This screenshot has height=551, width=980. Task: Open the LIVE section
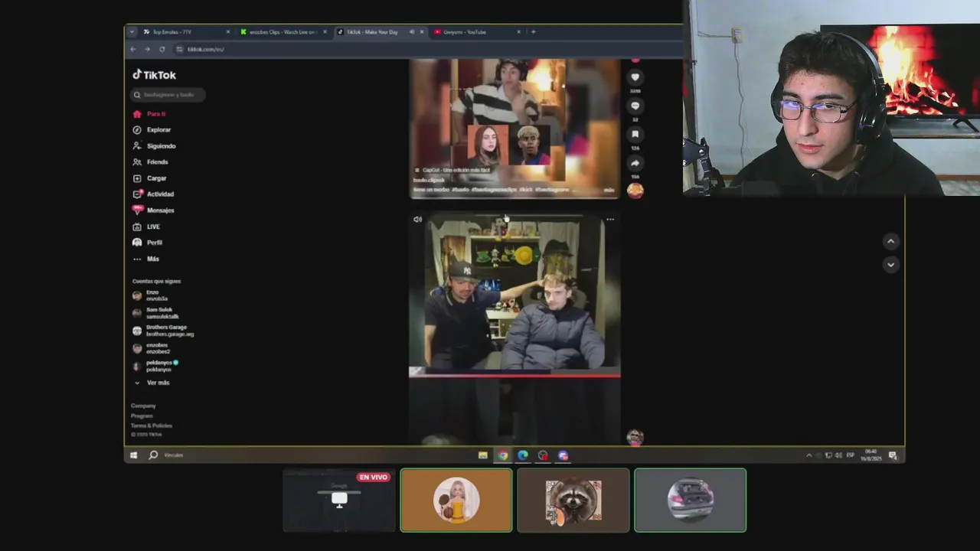tap(146, 227)
